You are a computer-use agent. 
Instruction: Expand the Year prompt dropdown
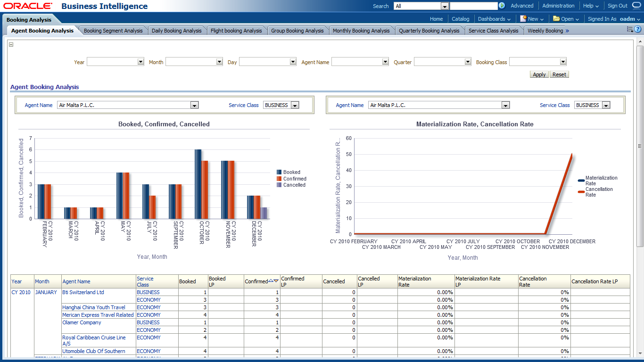140,62
